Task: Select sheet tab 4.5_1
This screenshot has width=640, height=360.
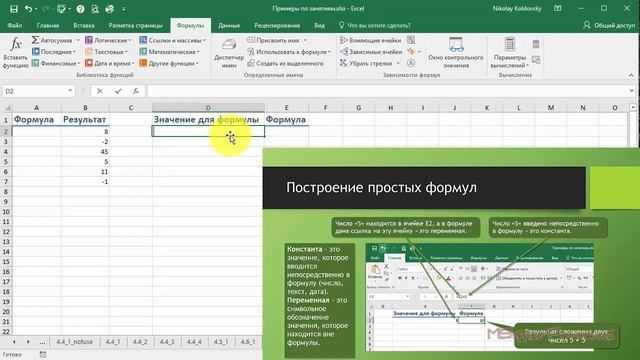Action: [x=221, y=342]
